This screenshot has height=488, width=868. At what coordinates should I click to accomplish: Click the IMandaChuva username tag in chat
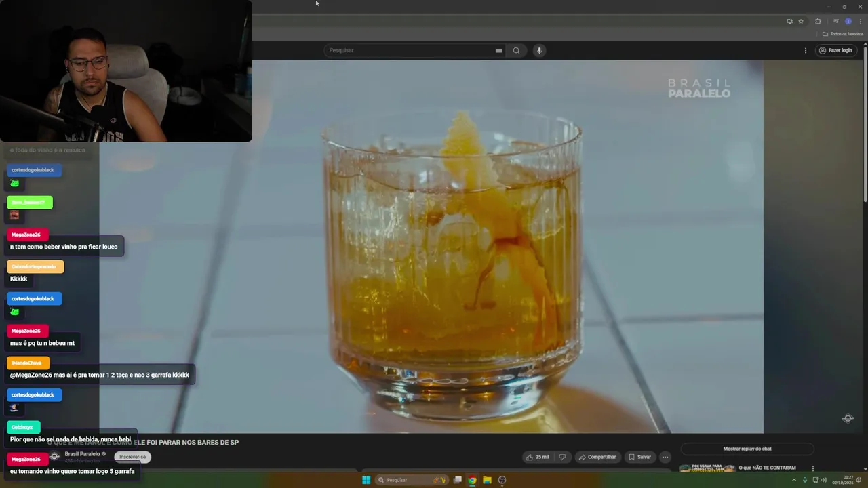(28, 363)
